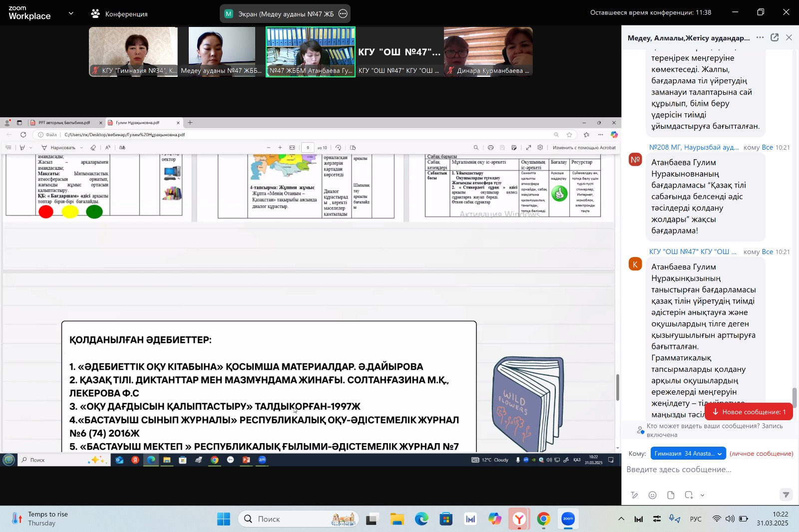Click the Zoom icon in the Windows taskbar

[568, 520]
